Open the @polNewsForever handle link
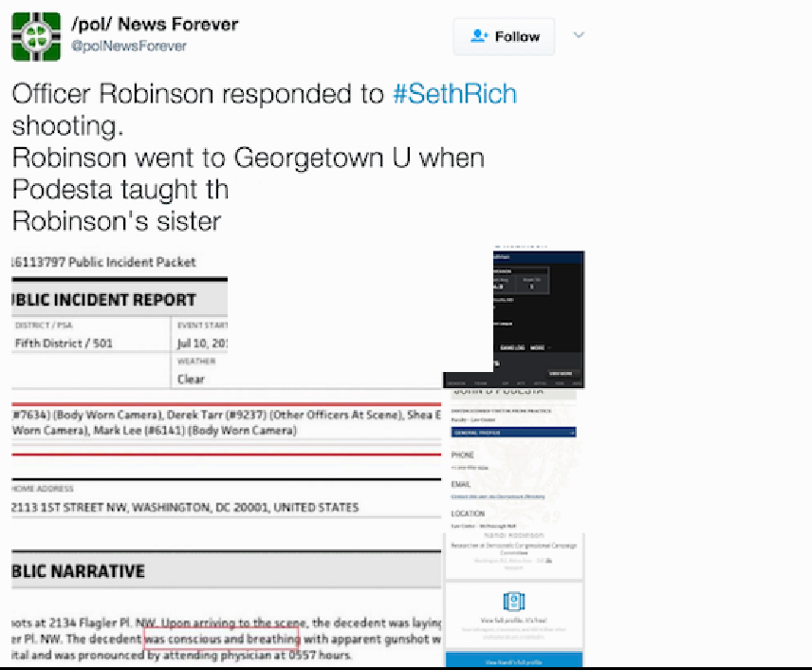The image size is (812, 670). (129, 47)
